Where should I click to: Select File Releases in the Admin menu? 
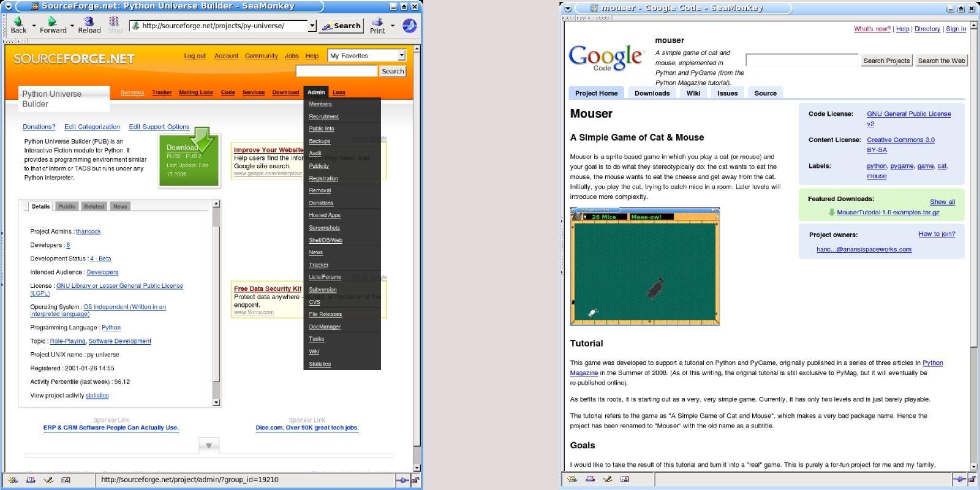click(x=325, y=314)
